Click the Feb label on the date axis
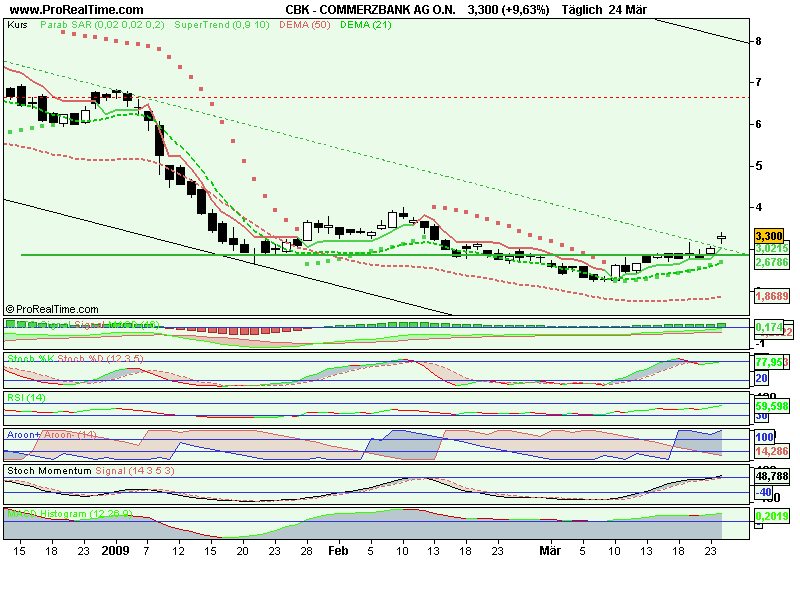The image size is (800, 600). pyautogui.click(x=338, y=551)
